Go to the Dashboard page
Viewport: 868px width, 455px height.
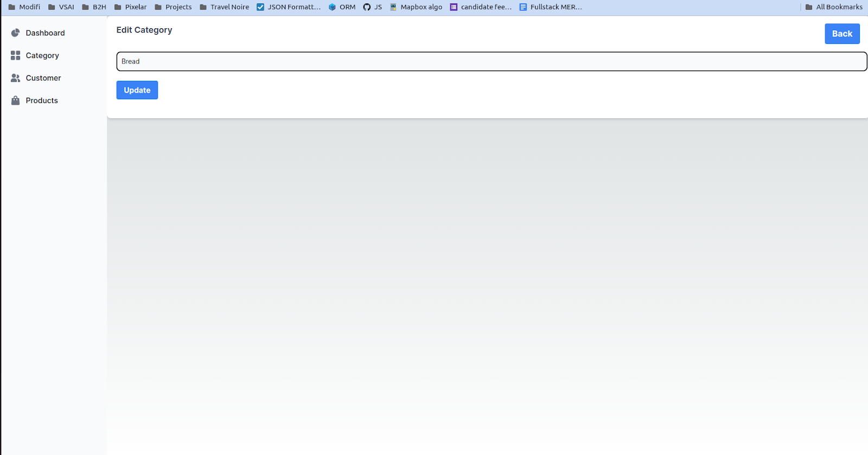coord(45,33)
